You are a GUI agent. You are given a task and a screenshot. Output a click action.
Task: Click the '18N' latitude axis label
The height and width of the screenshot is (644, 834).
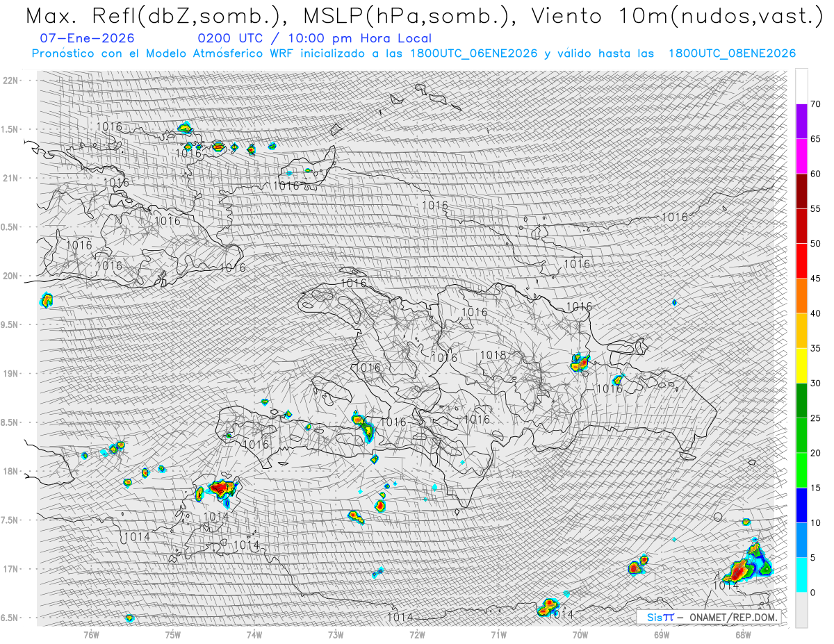point(10,472)
